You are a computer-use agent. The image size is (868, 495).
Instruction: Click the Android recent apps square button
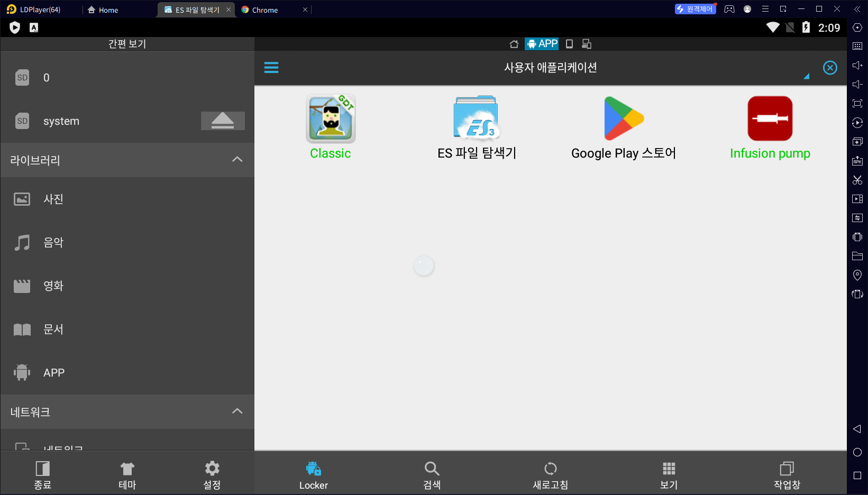(x=857, y=475)
